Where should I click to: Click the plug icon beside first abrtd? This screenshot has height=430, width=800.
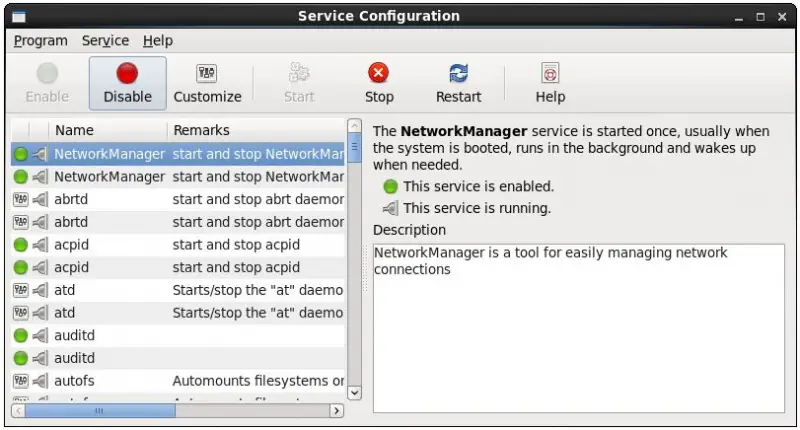tap(40, 199)
